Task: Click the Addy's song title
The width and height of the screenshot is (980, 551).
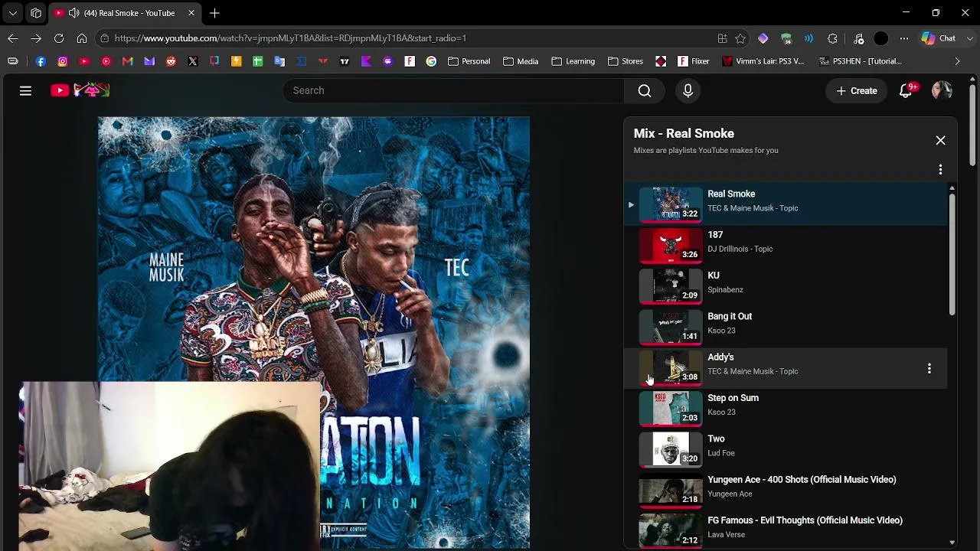Action: pos(720,357)
